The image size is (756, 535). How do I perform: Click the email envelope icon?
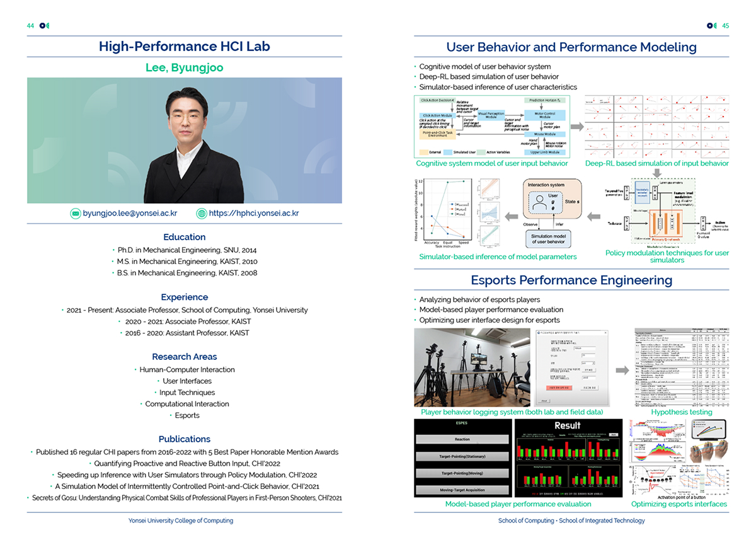(76, 214)
